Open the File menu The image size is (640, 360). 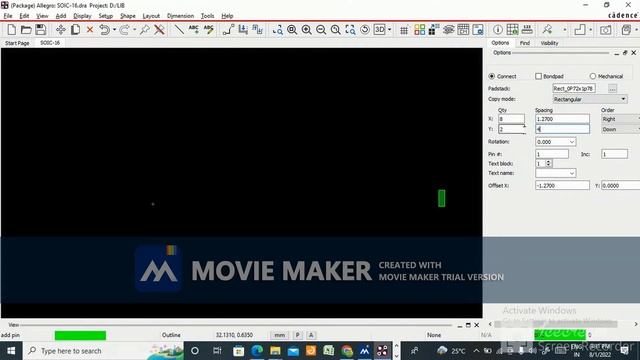(x=8, y=16)
